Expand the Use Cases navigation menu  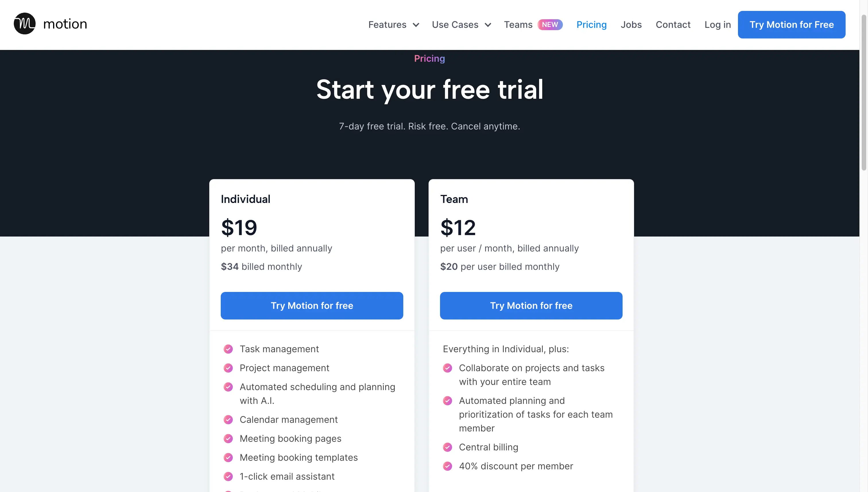(x=462, y=24)
